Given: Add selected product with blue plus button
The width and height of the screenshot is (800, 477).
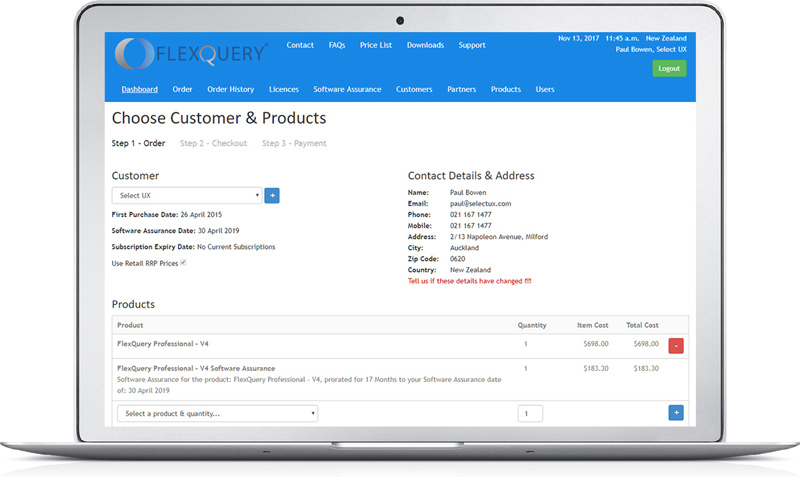Looking at the screenshot, I should tap(676, 413).
